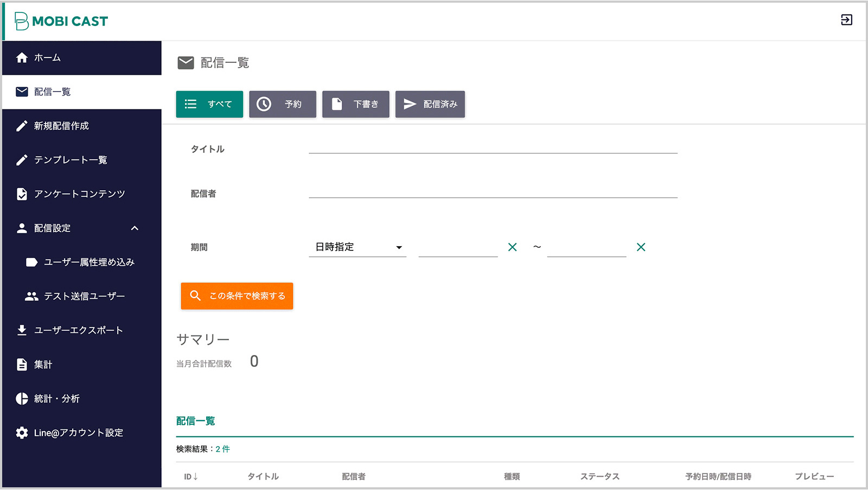Clear the period start date with X
The height and width of the screenshot is (490, 868).
coord(512,247)
